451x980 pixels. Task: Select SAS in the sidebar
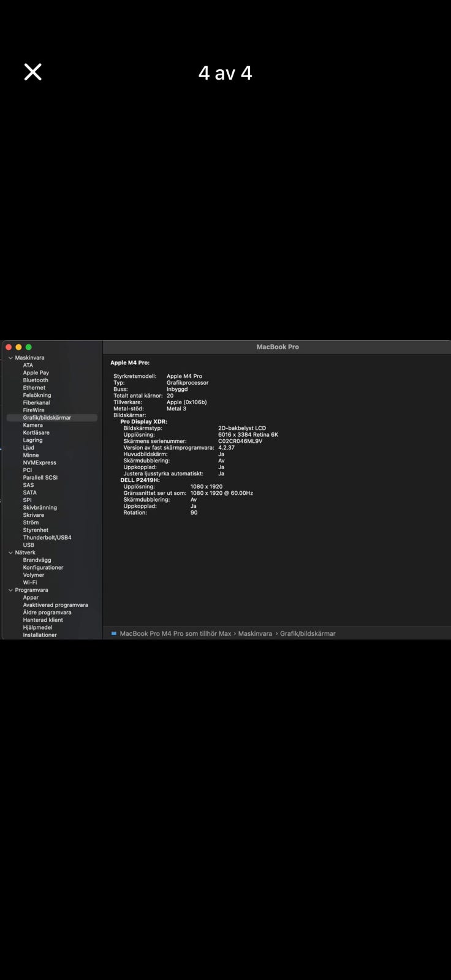pos(29,485)
